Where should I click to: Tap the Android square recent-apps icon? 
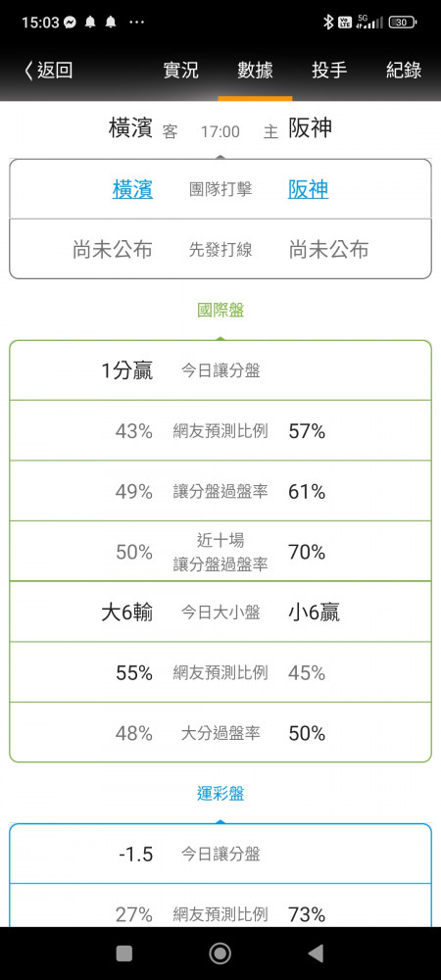(124, 954)
